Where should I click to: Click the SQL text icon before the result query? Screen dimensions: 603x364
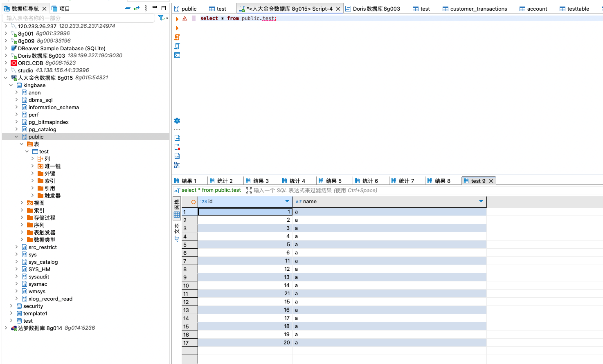pos(177,190)
